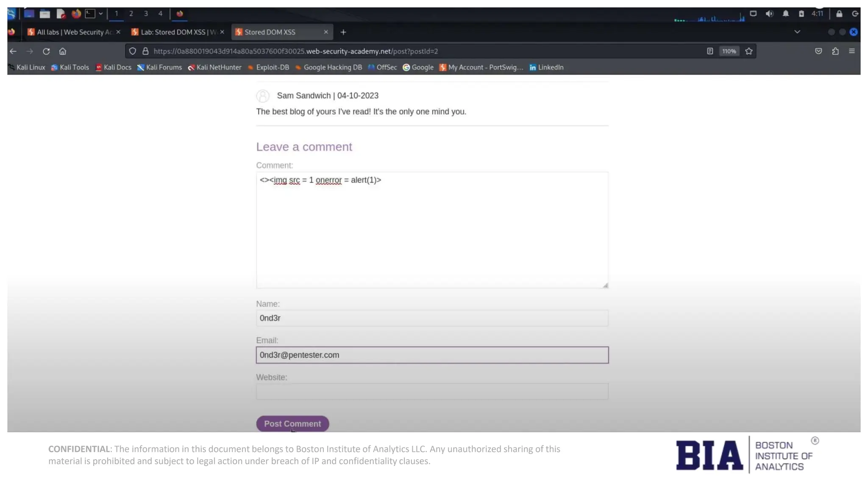The height and width of the screenshot is (488, 868).
Task: Click the Email field with 0nd3r@pentester.com
Action: [432, 355]
